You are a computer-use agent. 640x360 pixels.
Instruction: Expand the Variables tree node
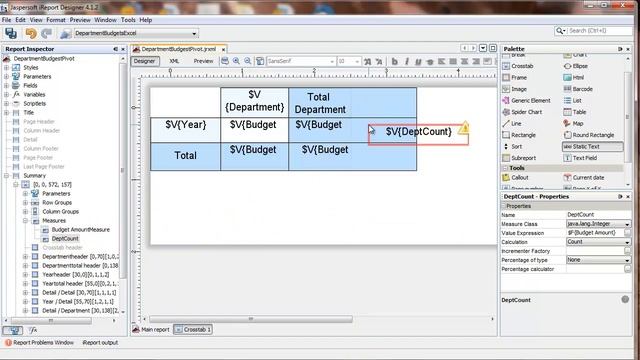(x=7, y=94)
